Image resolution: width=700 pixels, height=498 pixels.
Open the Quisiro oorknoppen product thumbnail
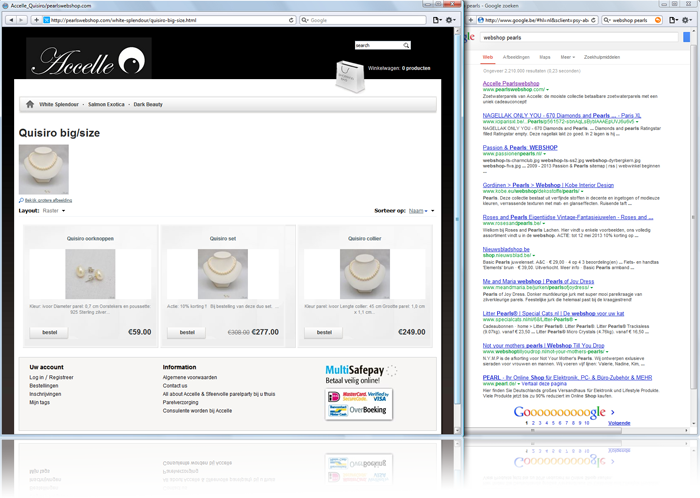tap(90, 274)
